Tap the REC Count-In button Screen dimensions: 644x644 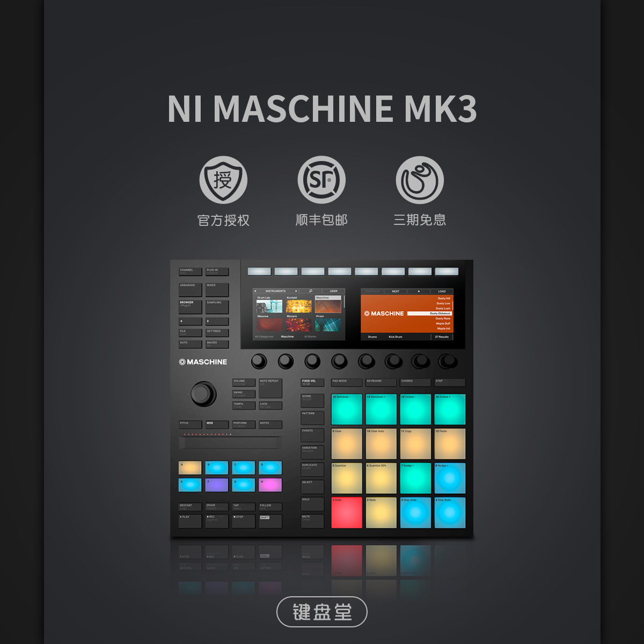click(x=217, y=521)
